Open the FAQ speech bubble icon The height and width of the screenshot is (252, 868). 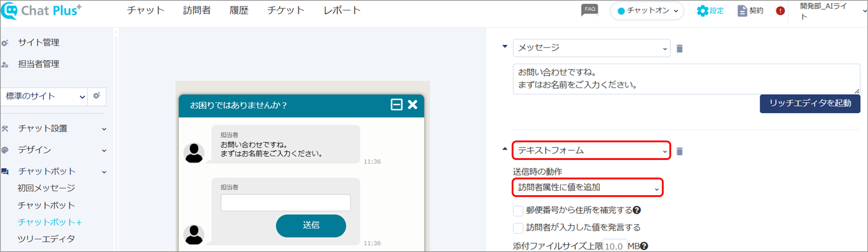tap(589, 10)
